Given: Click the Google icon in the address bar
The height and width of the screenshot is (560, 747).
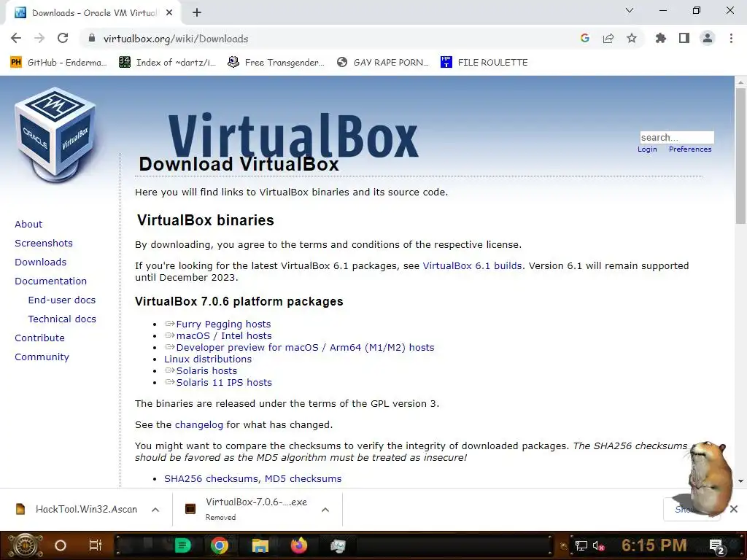Looking at the screenshot, I should click(585, 39).
